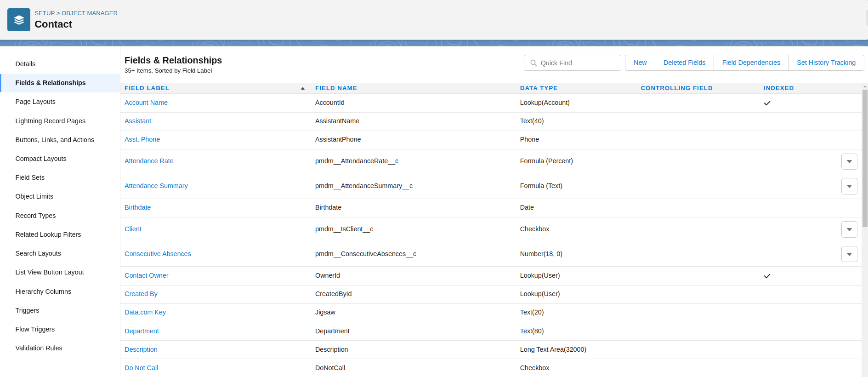Open the Description field link

tap(141, 349)
